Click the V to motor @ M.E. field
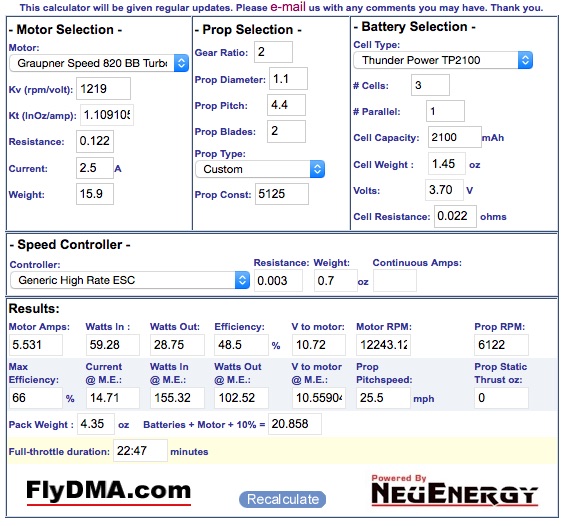 coord(319,398)
